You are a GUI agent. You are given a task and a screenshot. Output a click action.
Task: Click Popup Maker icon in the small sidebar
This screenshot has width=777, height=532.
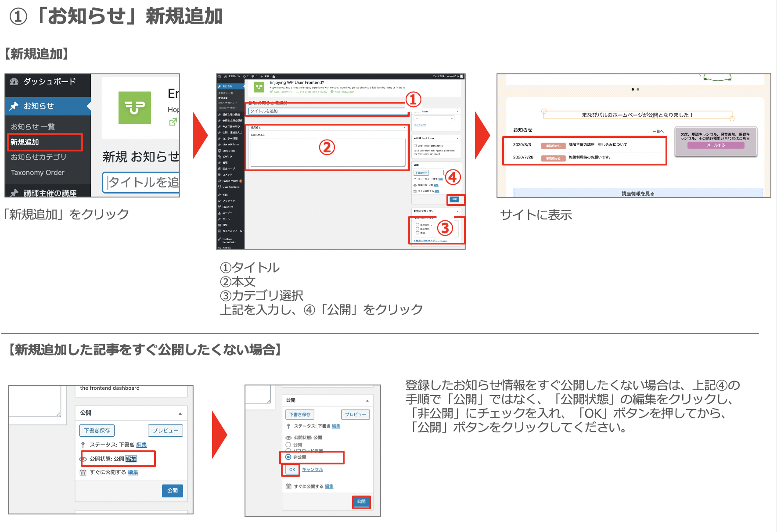(219, 181)
